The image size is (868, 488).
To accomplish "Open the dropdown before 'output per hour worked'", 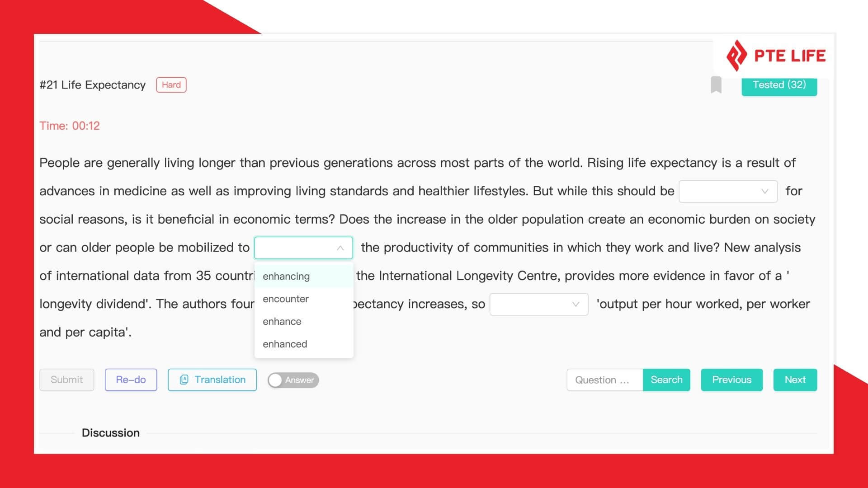I will (x=539, y=304).
